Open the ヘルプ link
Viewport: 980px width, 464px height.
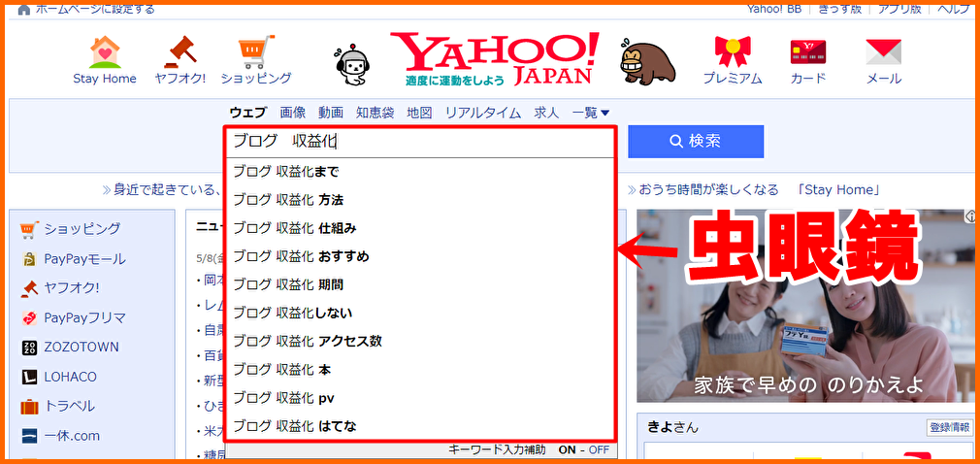[x=954, y=10]
